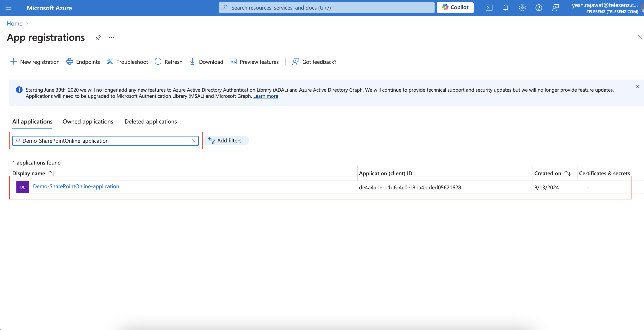Dismiss the ADAL deprecation info banner

point(637,87)
